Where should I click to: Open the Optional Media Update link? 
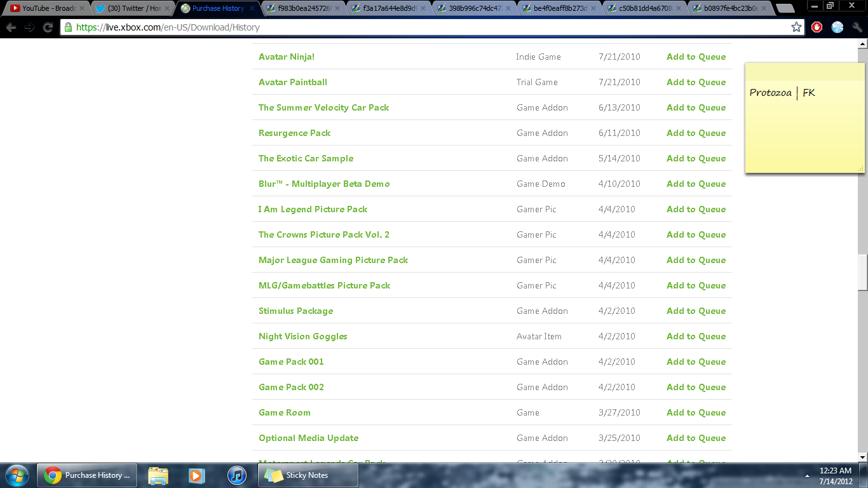point(308,438)
